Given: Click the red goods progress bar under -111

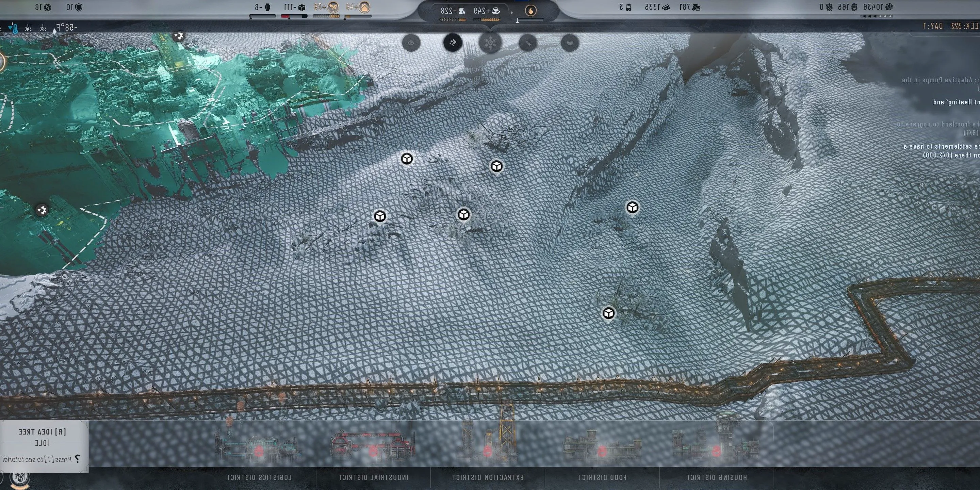Looking at the screenshot, I should click(x=294, y=16).
